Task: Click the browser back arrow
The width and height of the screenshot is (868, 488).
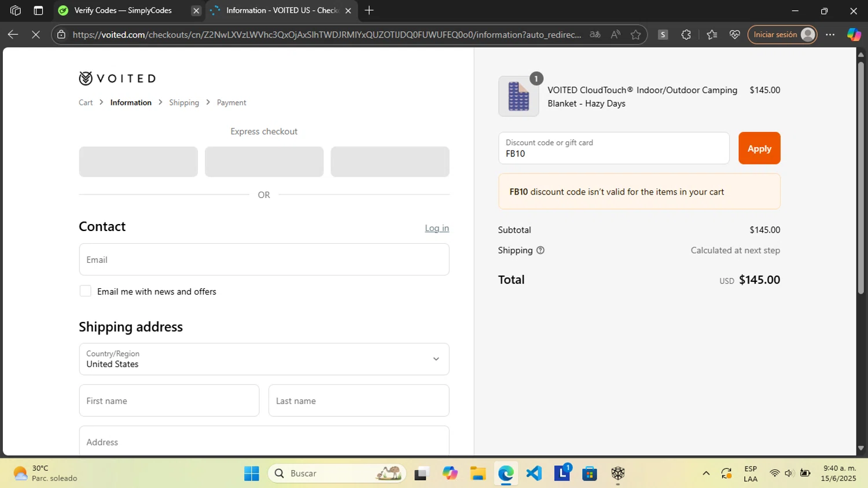Action: click(x=13, y=35)
